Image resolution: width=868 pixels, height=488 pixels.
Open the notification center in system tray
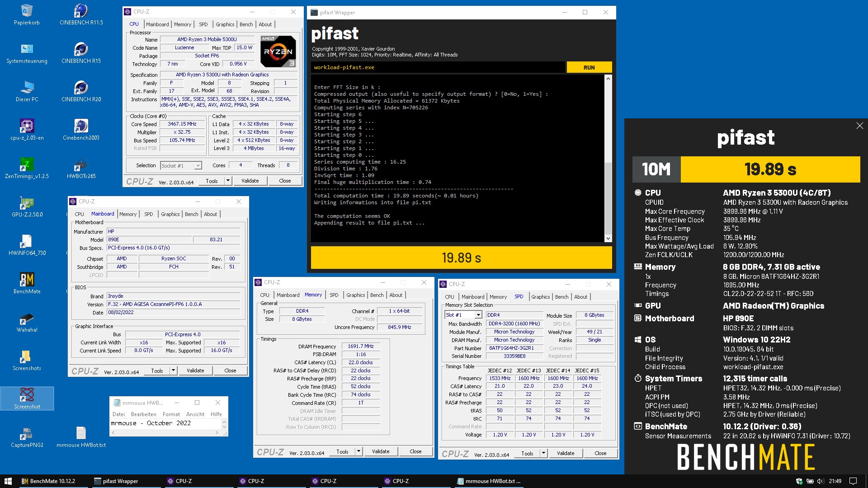point(853,481)
